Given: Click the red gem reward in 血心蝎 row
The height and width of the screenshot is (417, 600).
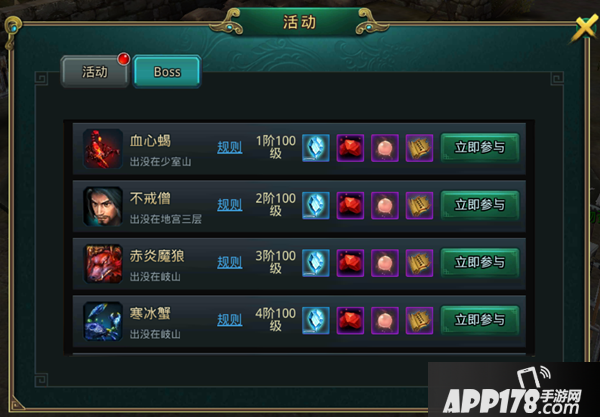Looking at the screenshot, I should pyautogui.click(x=350, y=148).
